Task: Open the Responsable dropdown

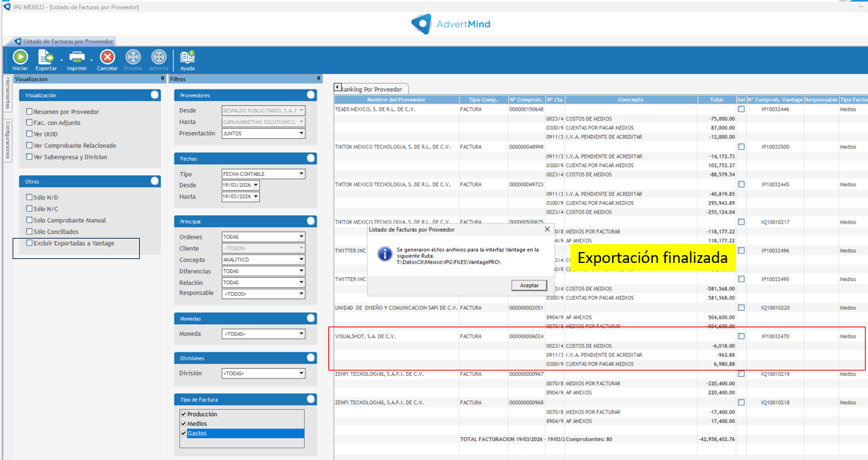Action: coord(302,294)
